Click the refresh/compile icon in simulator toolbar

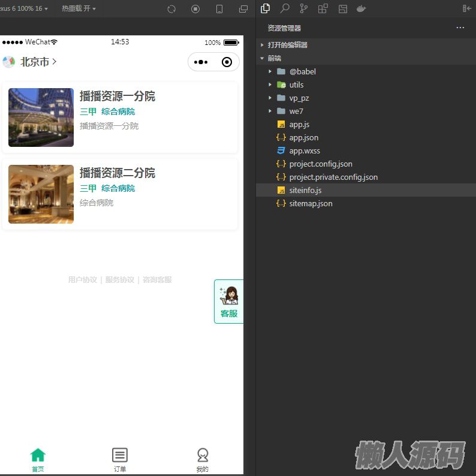coord(171,9)
